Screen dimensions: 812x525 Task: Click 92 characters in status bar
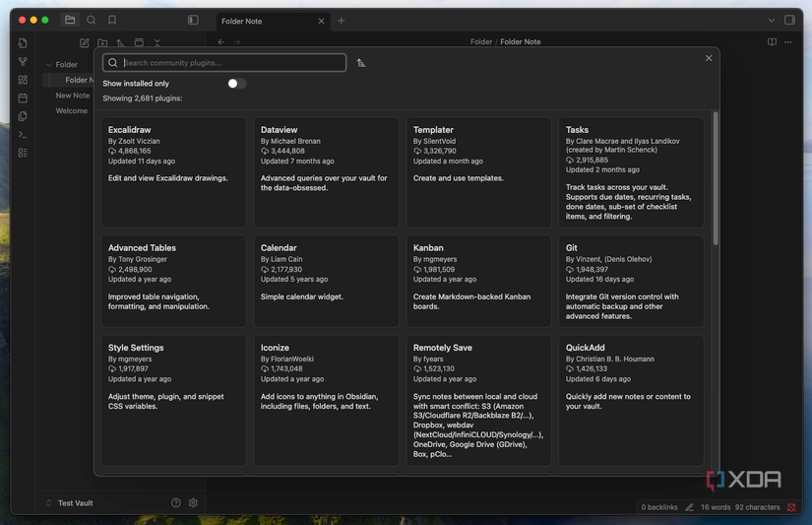pos(757,507)
